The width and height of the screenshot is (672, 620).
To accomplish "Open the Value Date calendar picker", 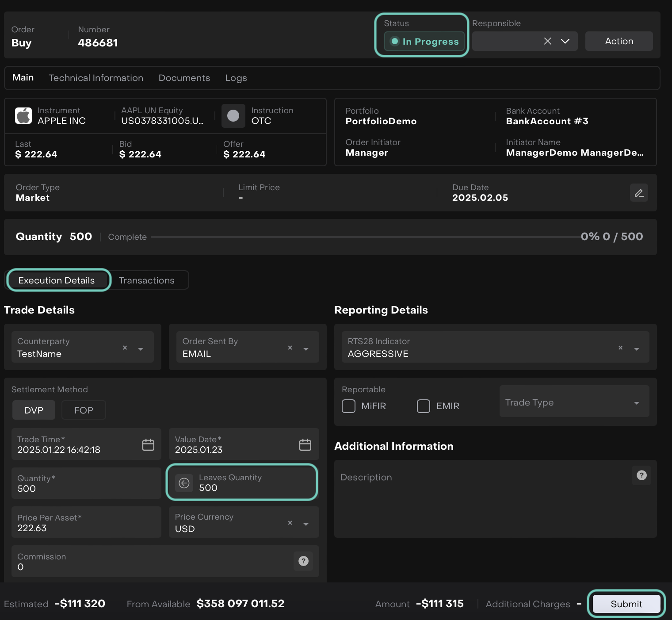I will (305, 444).
